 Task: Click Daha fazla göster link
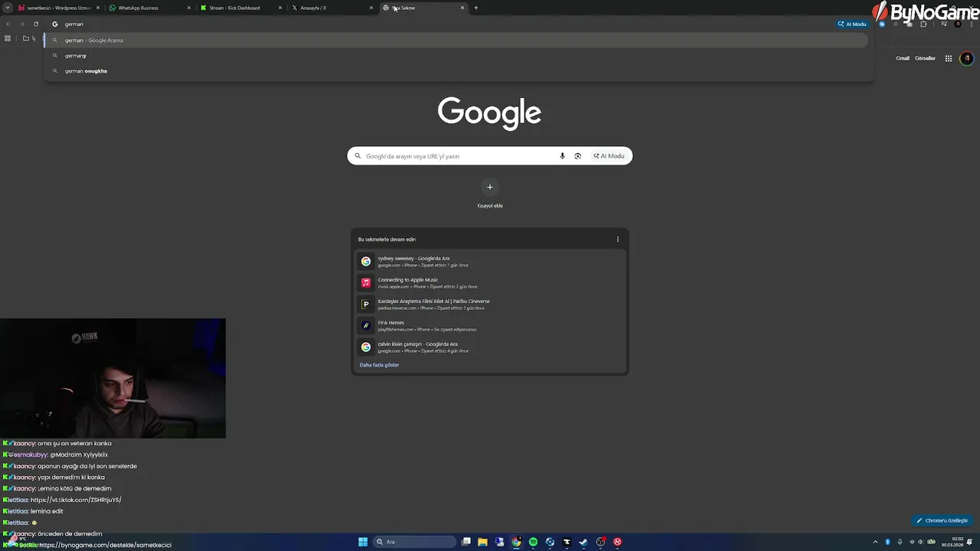(x=379, y=365)
